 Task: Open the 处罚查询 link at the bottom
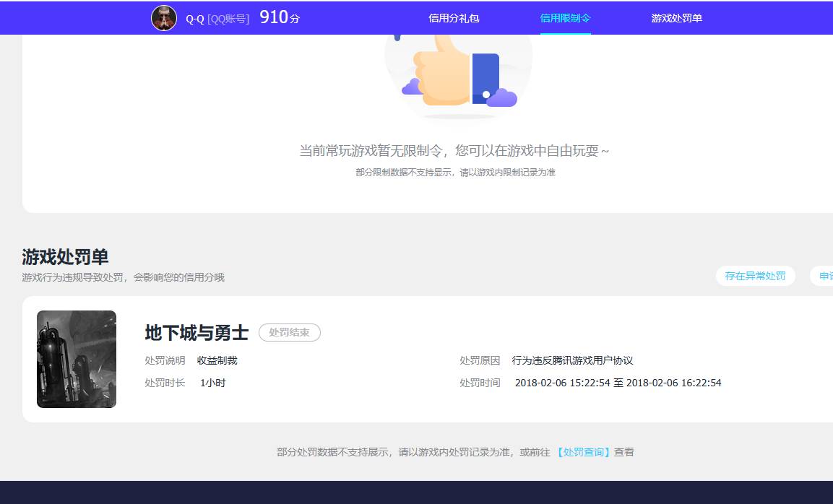point(584,451)
